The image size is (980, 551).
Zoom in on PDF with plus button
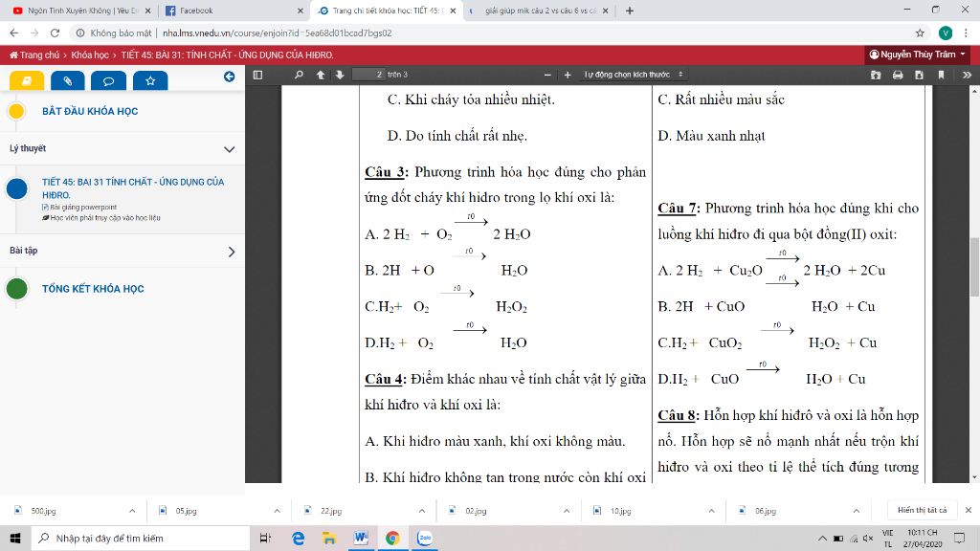[567, 75]
